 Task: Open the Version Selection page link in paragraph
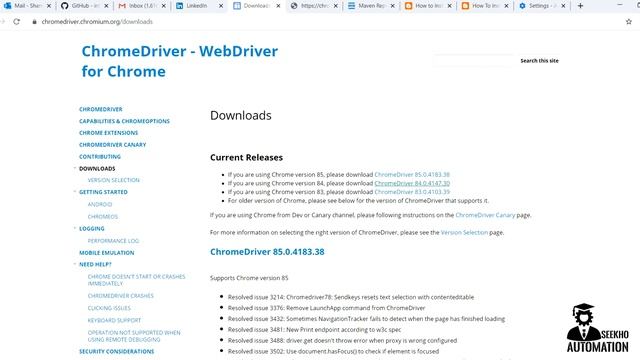coord(464,232)
